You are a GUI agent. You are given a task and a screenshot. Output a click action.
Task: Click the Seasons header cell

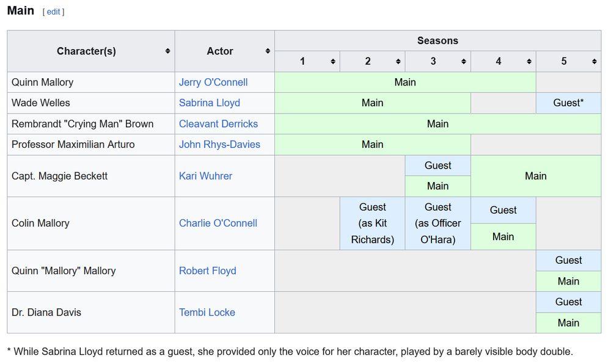(x=437, y=40)
